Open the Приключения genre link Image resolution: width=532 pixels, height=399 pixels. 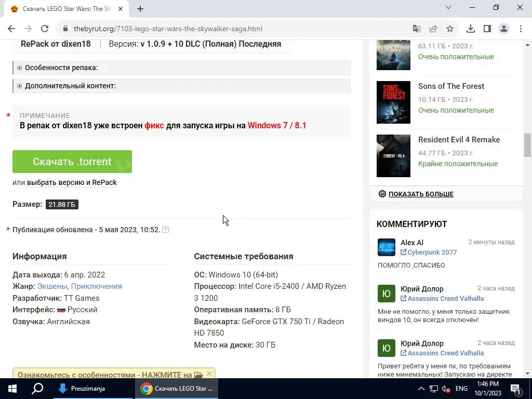coord(96,286)
